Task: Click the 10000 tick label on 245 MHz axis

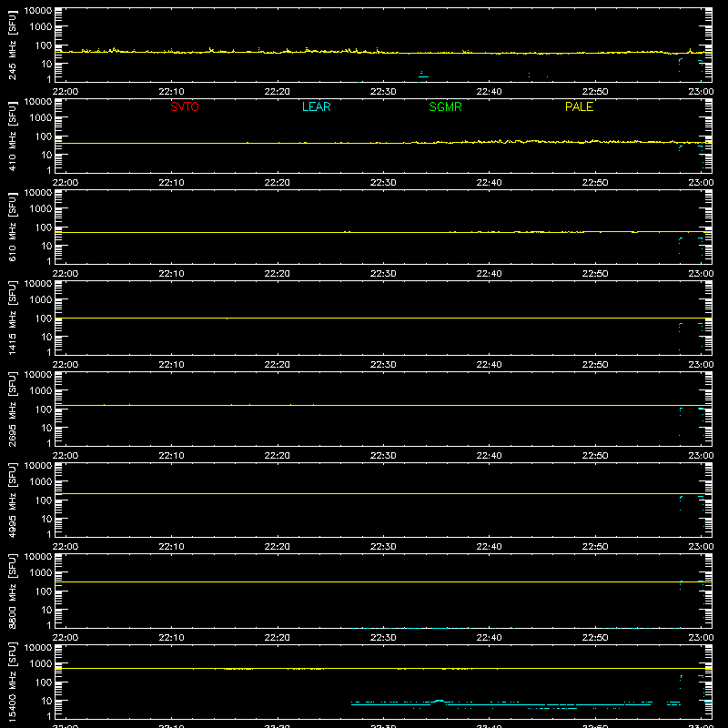Action: [38, 11]
